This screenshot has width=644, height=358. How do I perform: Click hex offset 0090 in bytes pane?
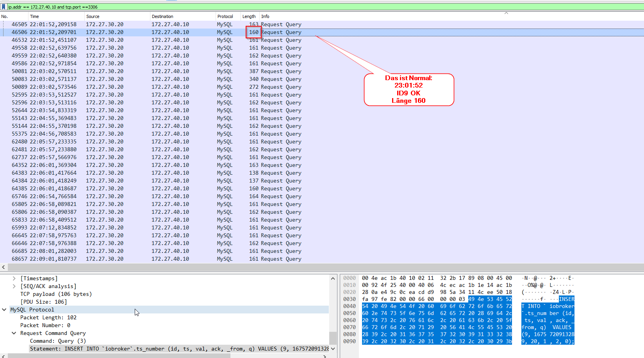350,342
